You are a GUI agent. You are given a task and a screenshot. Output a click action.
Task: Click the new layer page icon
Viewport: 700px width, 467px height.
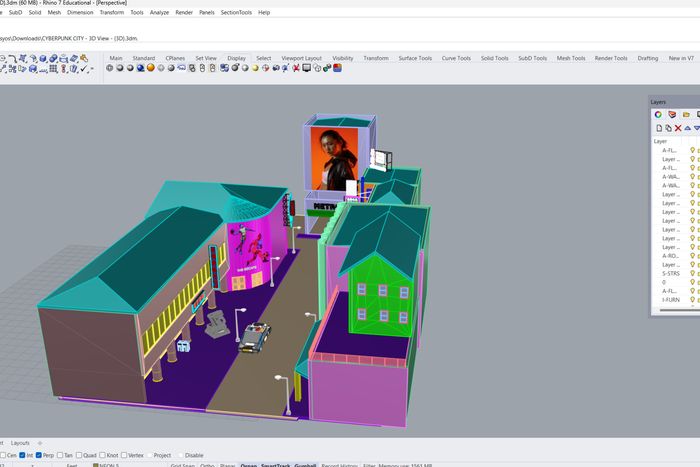click(658, 128)
